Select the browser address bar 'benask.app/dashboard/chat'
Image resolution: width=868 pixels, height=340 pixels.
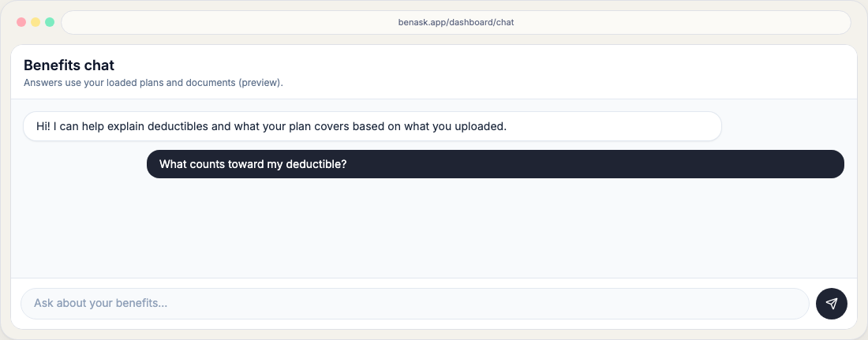(455, 23)
